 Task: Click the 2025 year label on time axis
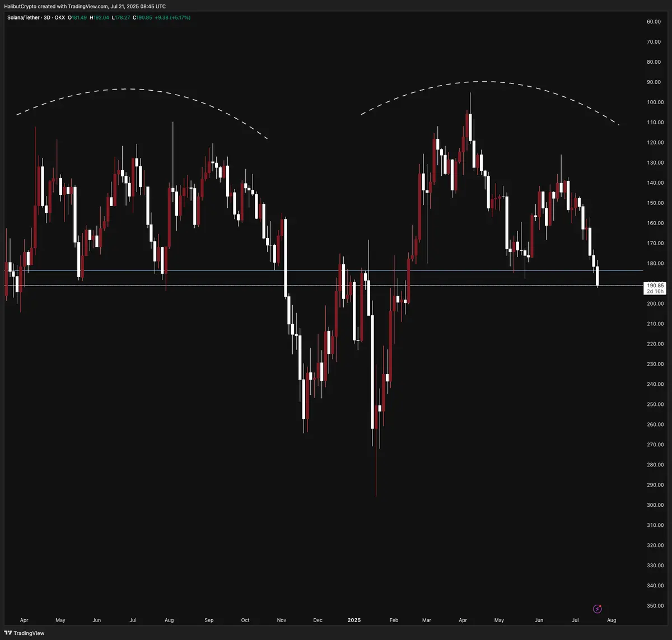tap(354, 620)
